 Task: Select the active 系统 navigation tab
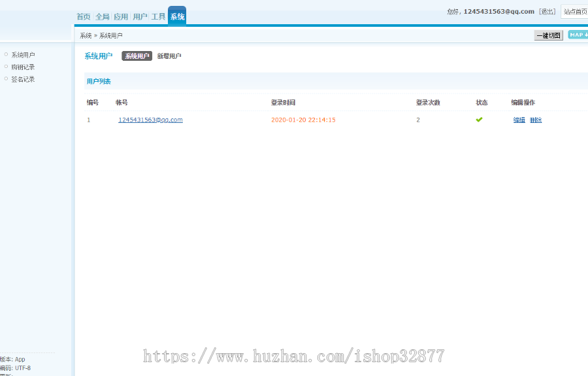click(177, 16)
